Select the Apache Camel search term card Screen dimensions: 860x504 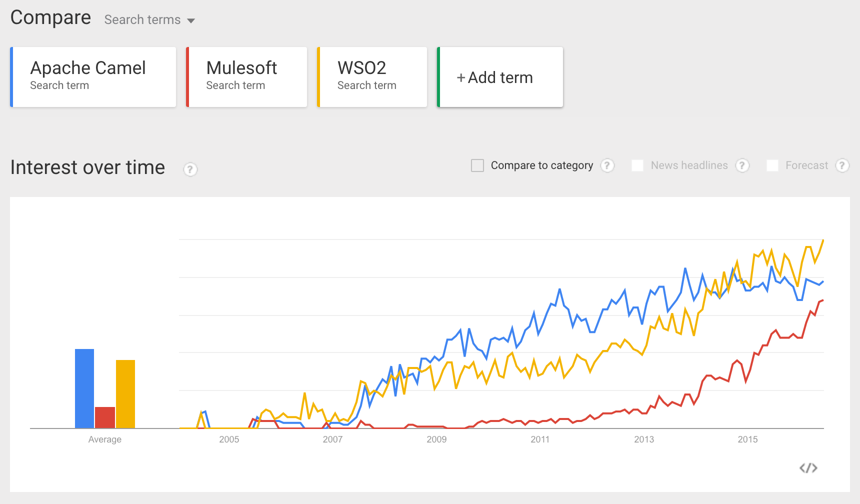click(x=93, y=77)
